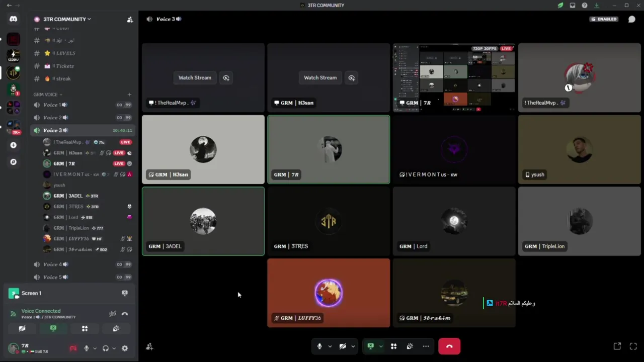Toggle microphone mute beside username
The image size is (644, 362).
[x=87, y=348]
